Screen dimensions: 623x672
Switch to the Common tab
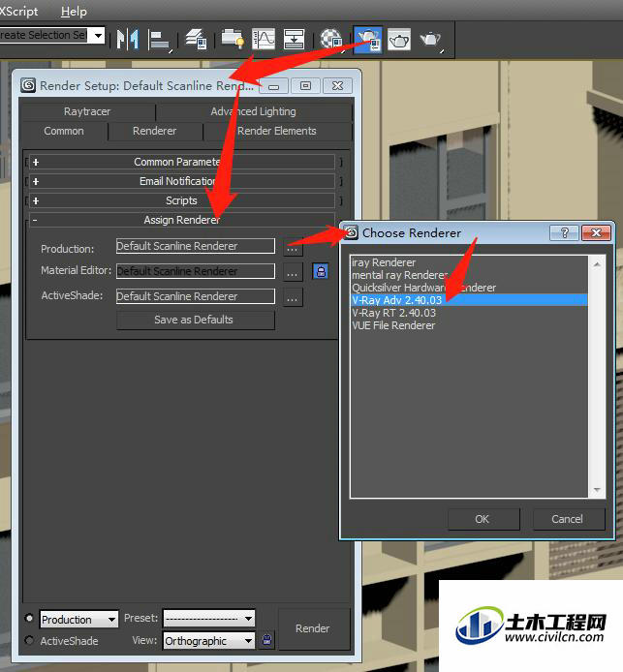(x=64, y=131)
